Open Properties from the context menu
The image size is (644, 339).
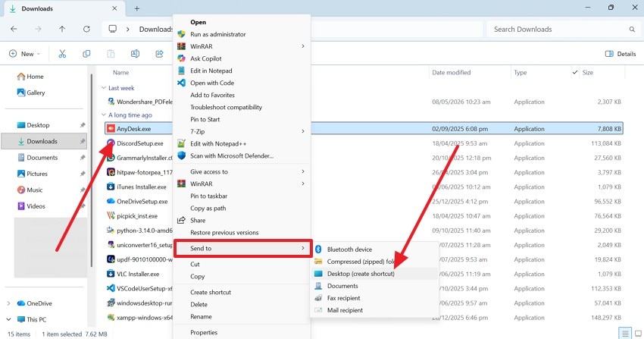242,332
